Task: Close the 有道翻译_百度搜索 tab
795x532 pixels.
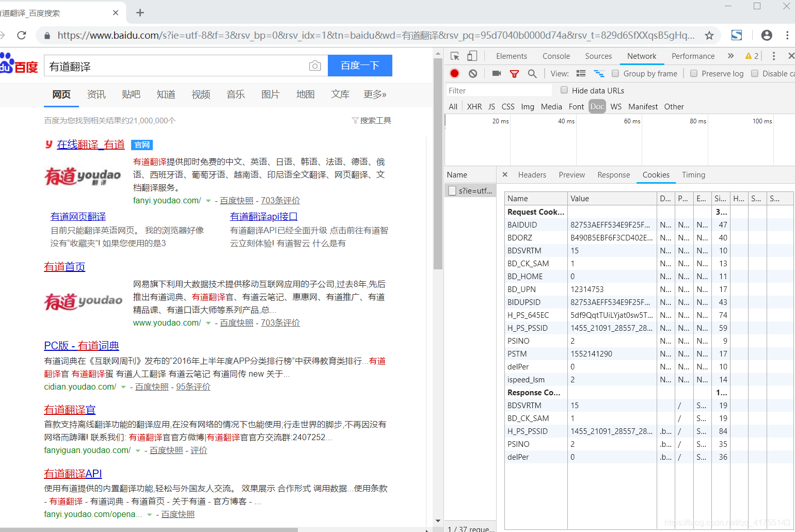Action: pos(116,12)
